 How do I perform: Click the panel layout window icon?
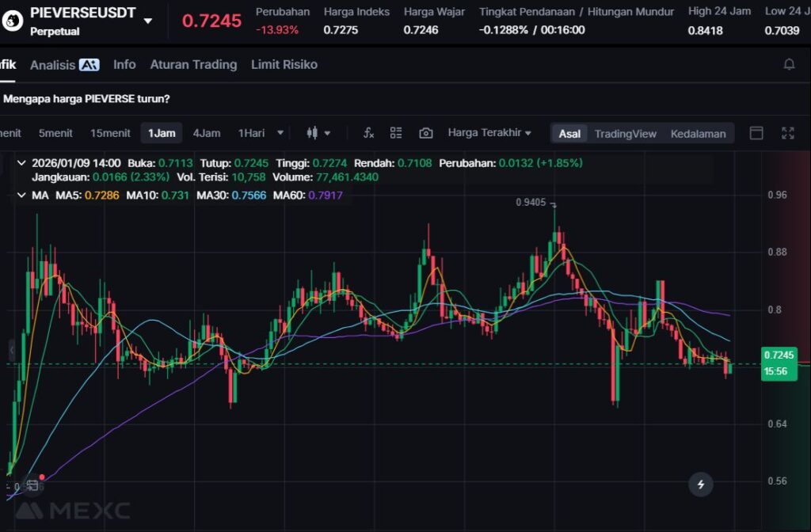[x=756, y=133]
